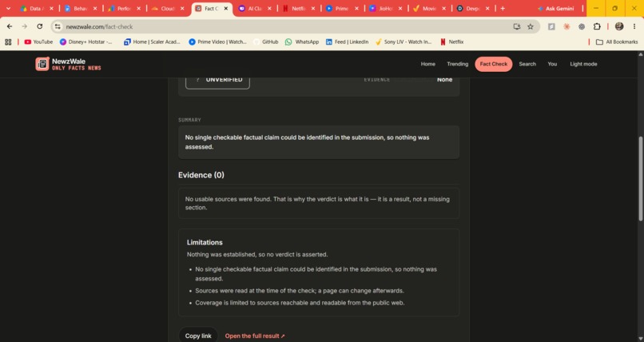Click the page vertical scrollbar thumb
Image resolution: width=644 pixels, height=342 pixels.
click(640, 179)
